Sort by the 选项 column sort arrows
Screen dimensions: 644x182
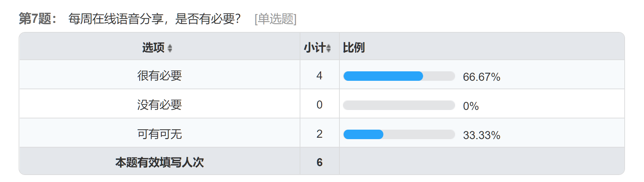[170, 48]
